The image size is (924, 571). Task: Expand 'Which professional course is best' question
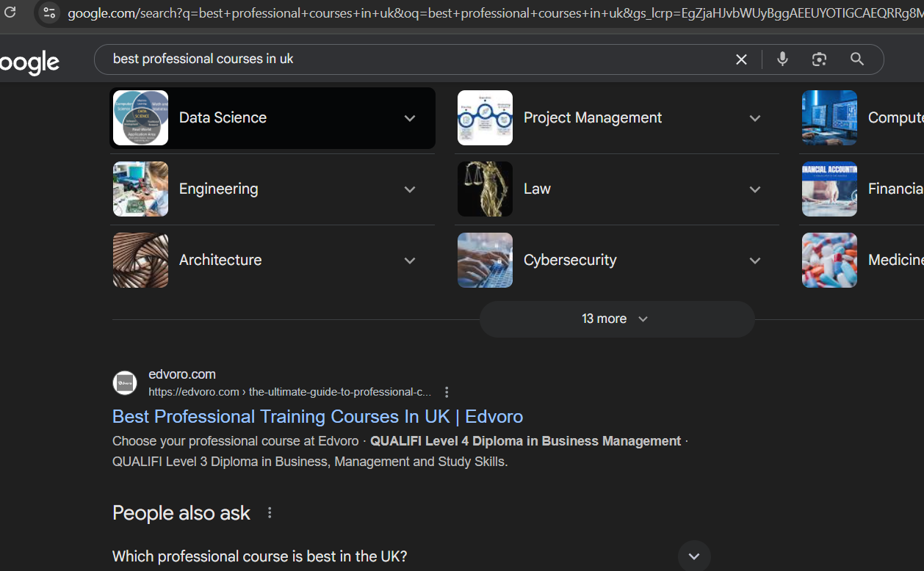pyautogui.click(x=693, y=556)
